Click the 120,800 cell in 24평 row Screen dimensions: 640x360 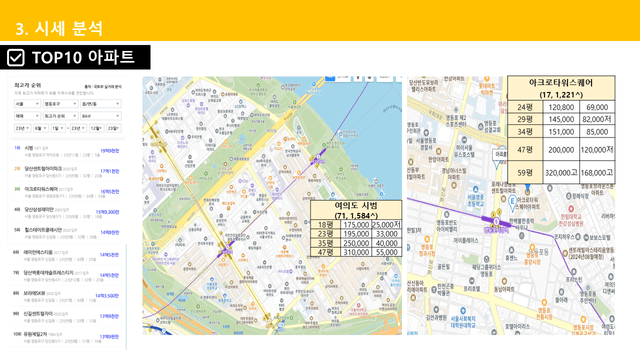(x=561, y=107)
